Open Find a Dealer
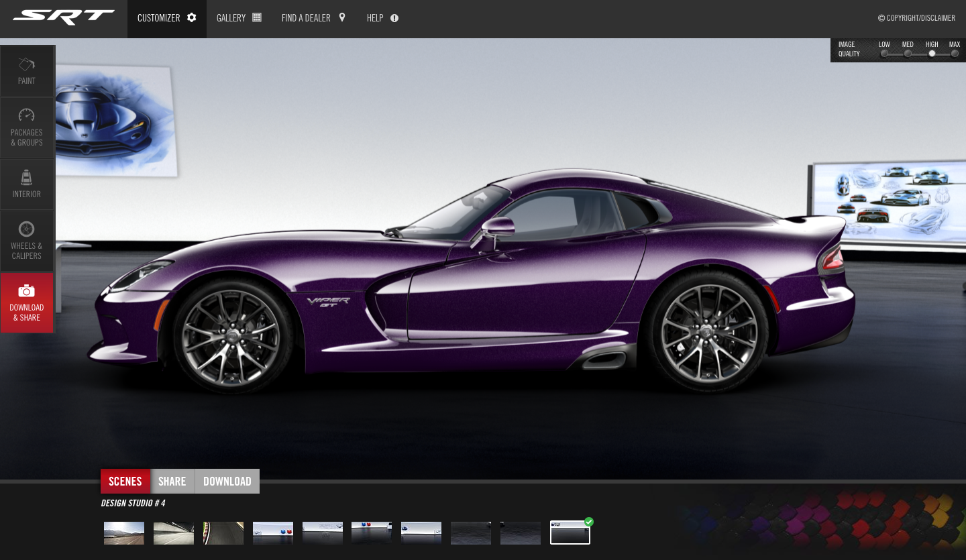This screenshot has height=560, width=966. point(313,18)
